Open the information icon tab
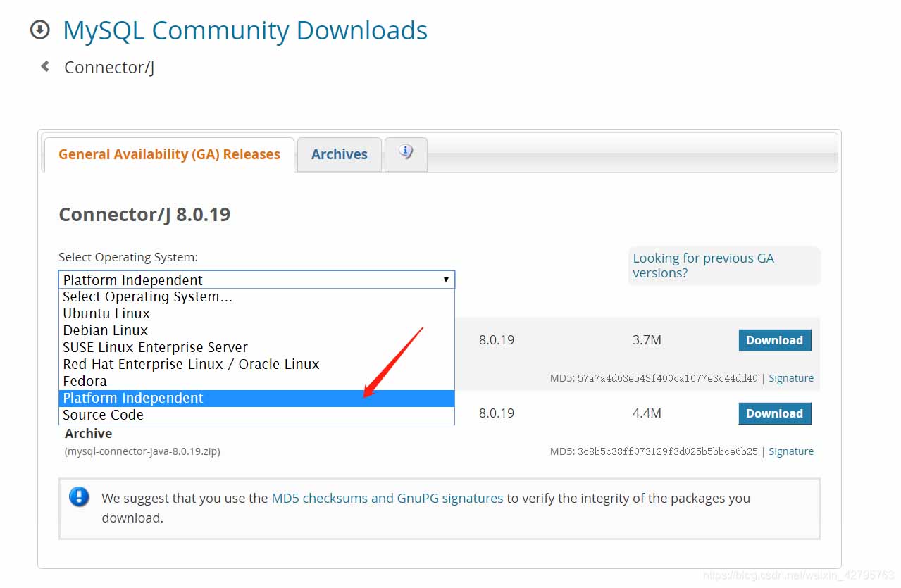This screenshot has height=588, width=901. pyautogui.click(x=406, y=153)
